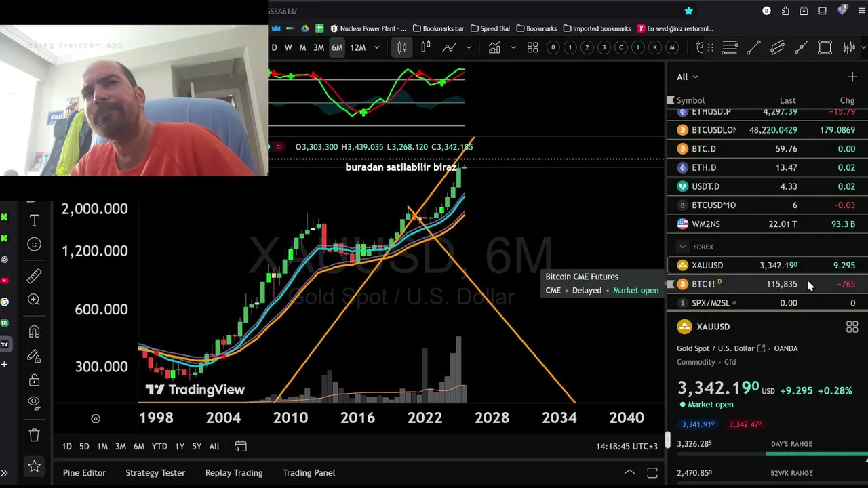Open Replay Trading tab
The image size is (868, 488).
pos(234,473)
